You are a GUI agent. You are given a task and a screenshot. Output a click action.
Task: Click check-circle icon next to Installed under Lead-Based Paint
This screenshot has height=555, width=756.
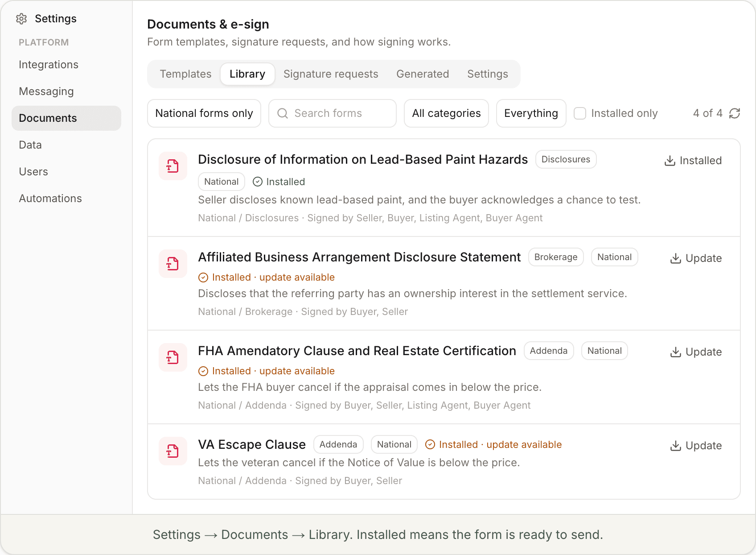258,182
